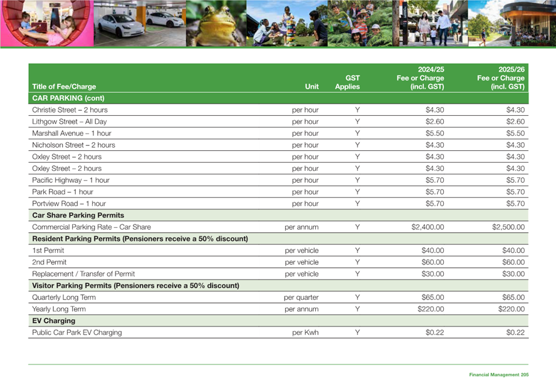Click the 'Title of Fee/Charge' column header

(x=64, y=87)
